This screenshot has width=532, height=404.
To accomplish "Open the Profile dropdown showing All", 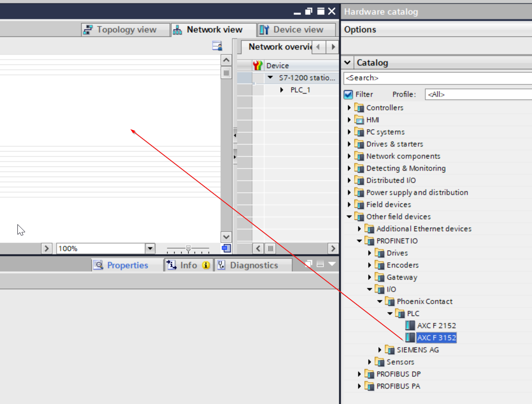I will pos(478,94).
